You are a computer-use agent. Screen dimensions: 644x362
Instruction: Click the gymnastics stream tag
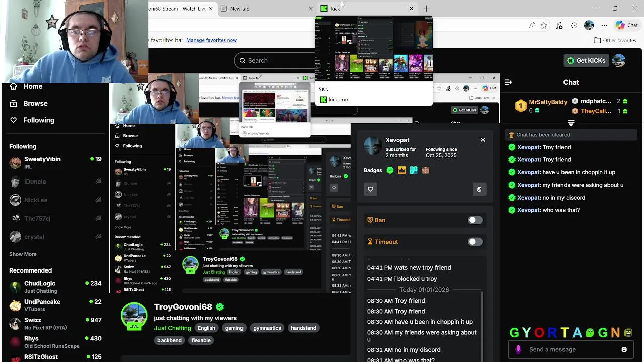point(267,328)
